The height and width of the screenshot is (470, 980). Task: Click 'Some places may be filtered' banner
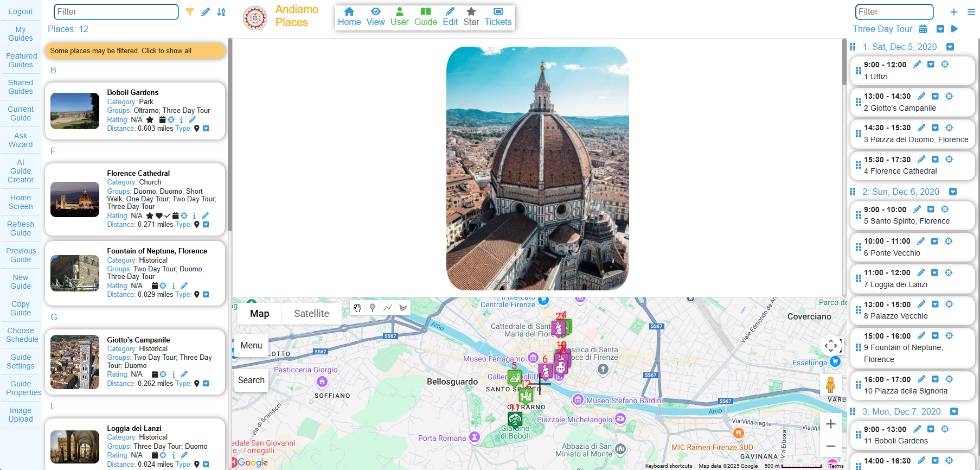135,51
